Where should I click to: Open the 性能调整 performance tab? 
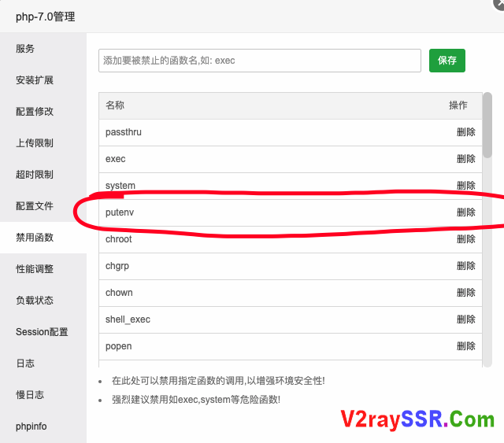click(x=35, y=269)
